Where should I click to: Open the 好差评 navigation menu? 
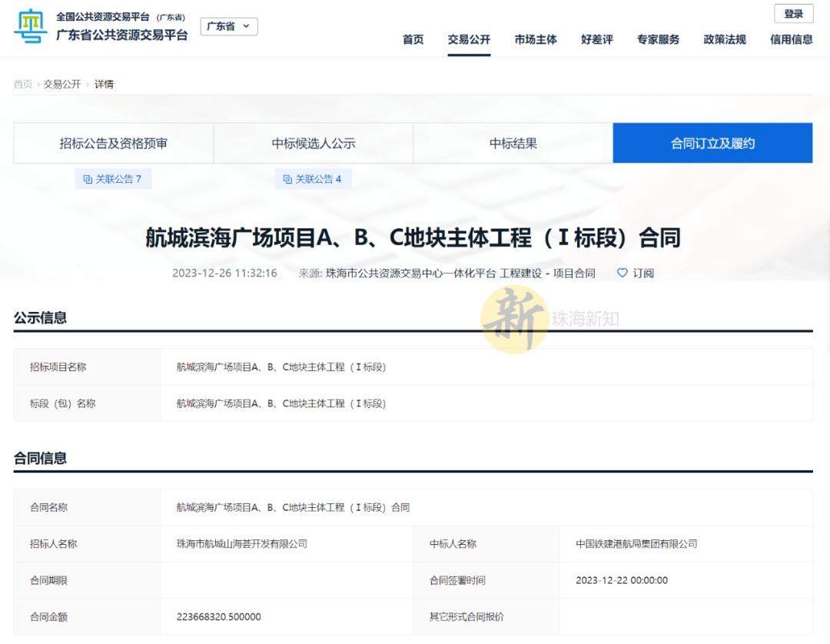(597, 39)
